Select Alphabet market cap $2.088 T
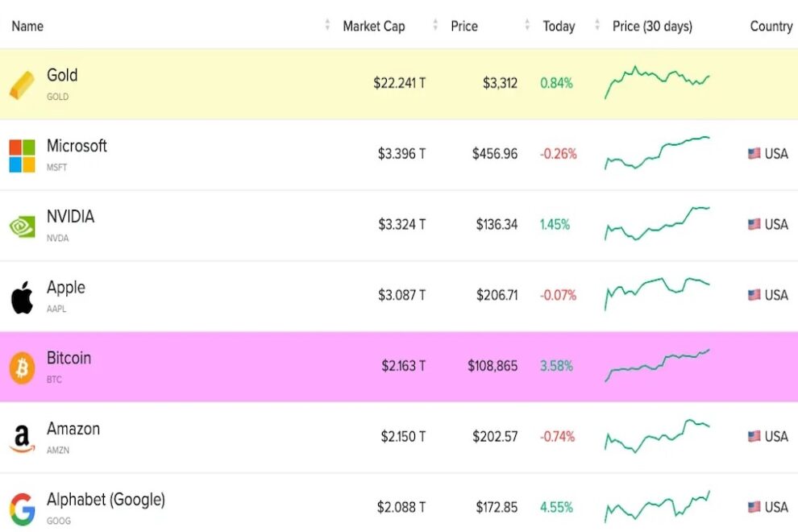 coord(401,508)
